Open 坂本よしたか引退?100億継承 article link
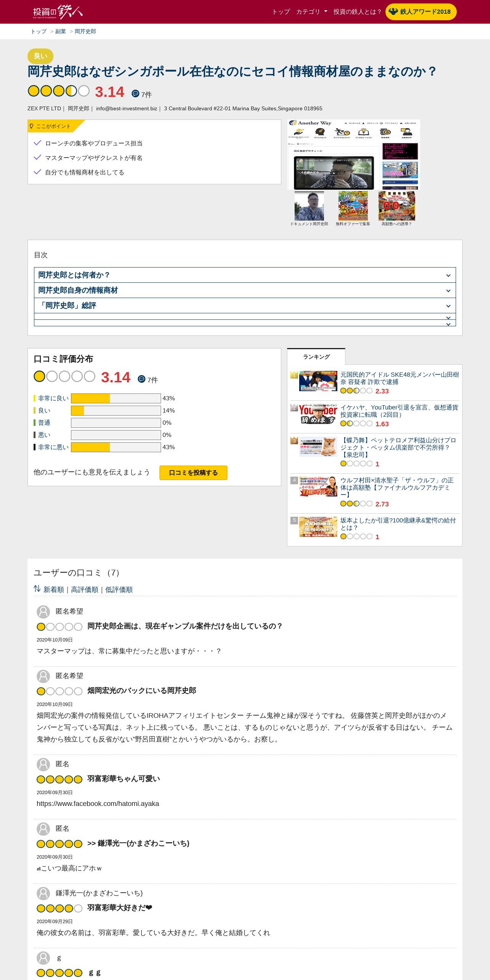The height and width of the screenshot is (980, 490). pyautogui.click(x=398, y=524)
